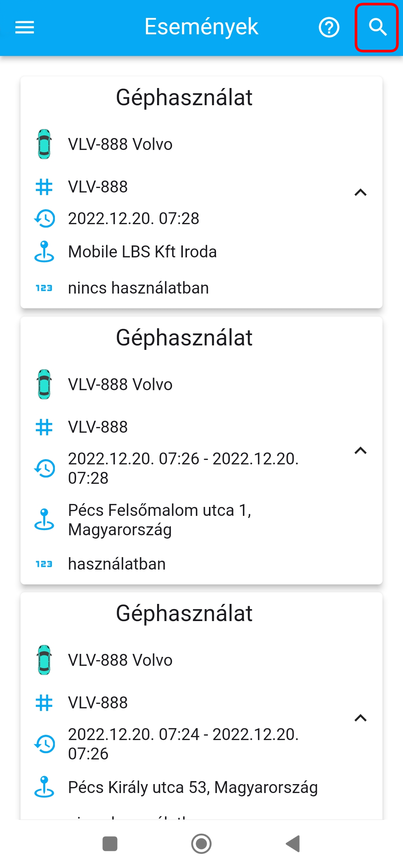Collapse the second Géphasználat card chevron
The height and width of the screenshot is (868, 403).
tap(360, 451)
